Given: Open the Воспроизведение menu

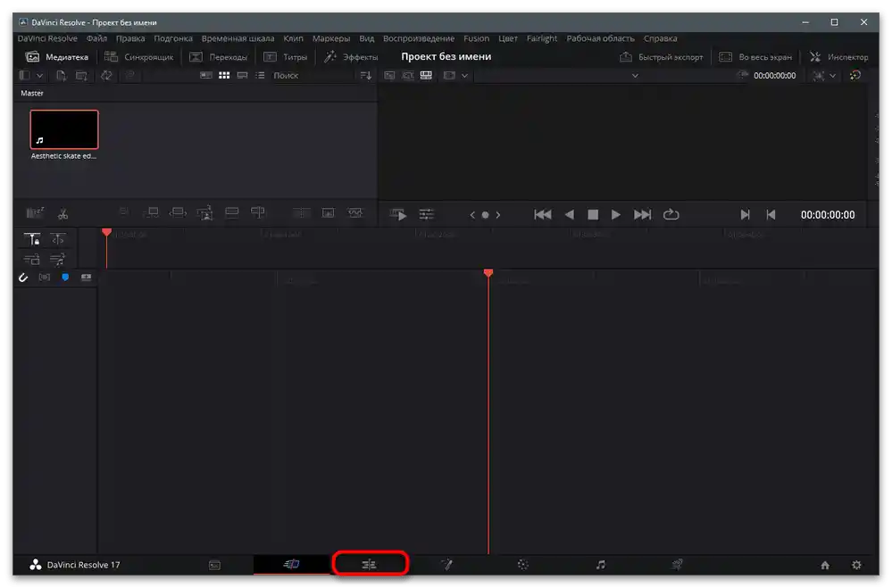Looking at the screenshot, I should click(419, 38).
